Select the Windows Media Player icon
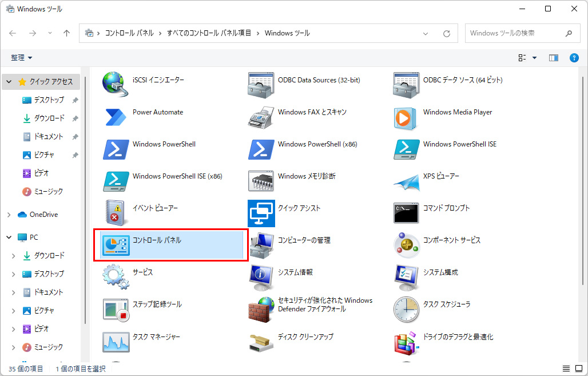 (x=405, y=118)
